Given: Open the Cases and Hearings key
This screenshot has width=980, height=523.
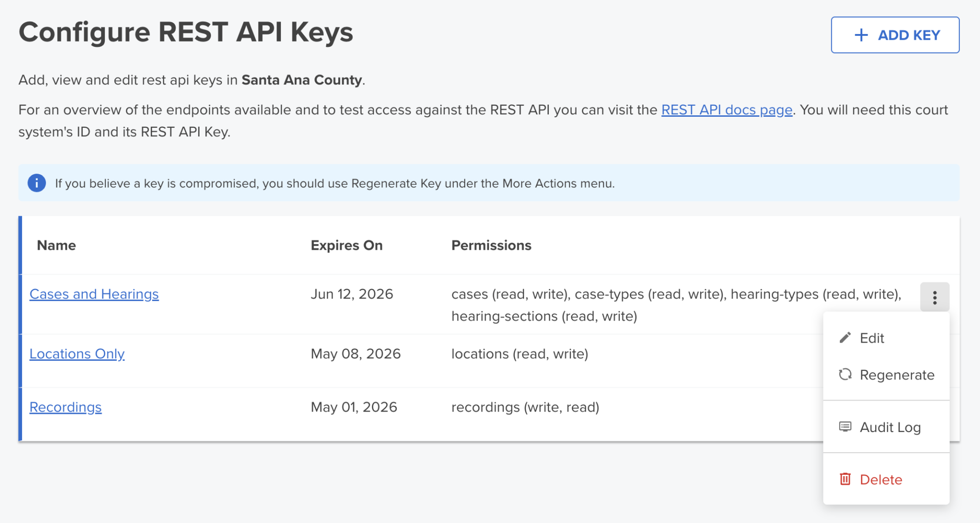Looking at the screenshot, I should click(x=94, y=294).
